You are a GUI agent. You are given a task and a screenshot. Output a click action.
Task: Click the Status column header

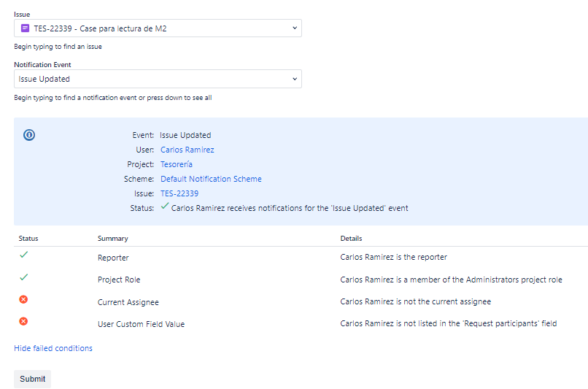[x=28, y=239]
